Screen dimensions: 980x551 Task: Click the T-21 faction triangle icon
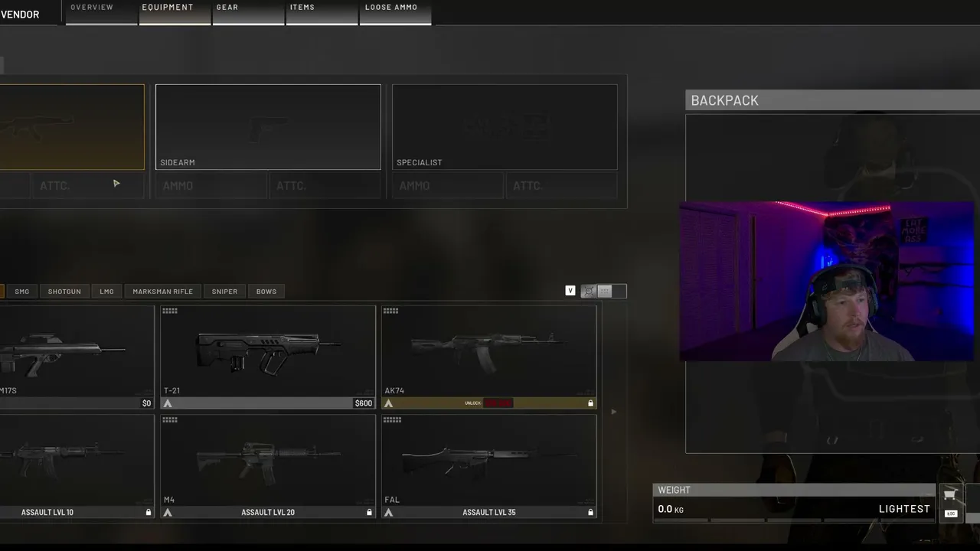pos(168,403)
